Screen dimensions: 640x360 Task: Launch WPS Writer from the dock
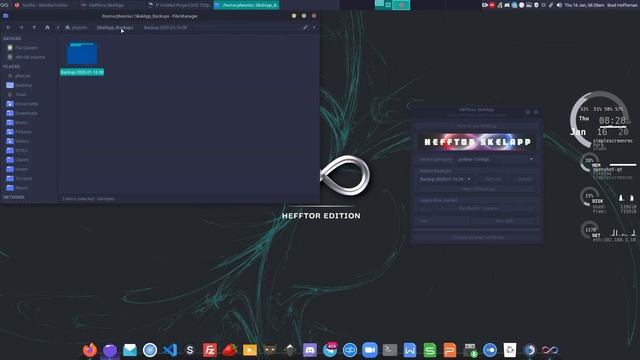[410, 350]
